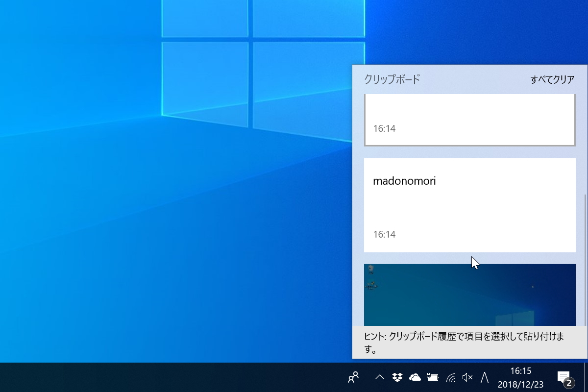Paste the screenshot image clipboard entry
This screenshot has height=392, width=588.
pos(469,294)
